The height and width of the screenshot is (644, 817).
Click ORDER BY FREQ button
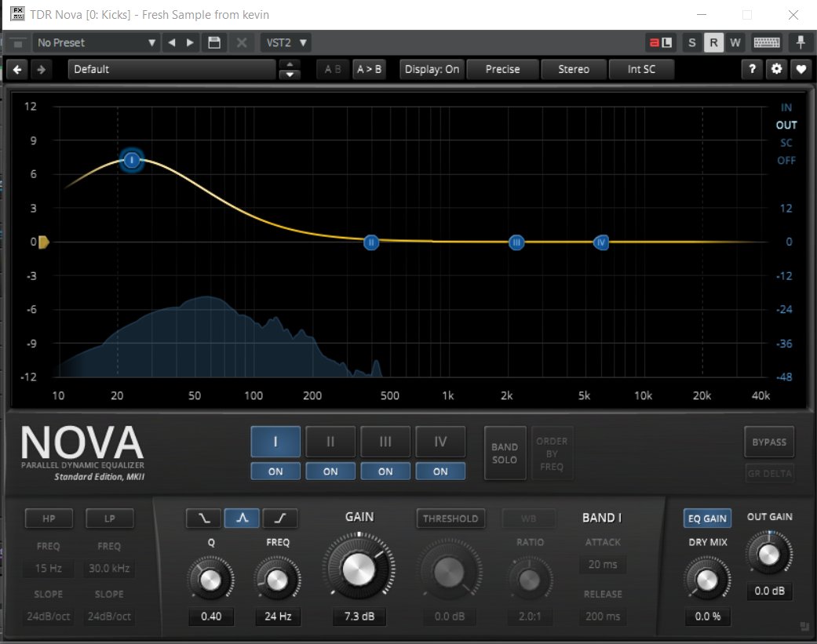tap(552, 453)
